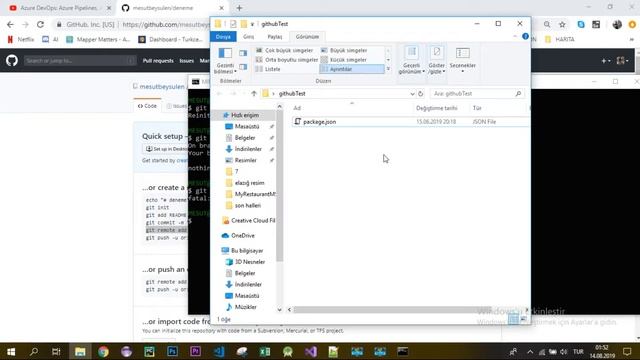Open Photoshop from the taskbar

pos(172,351)
